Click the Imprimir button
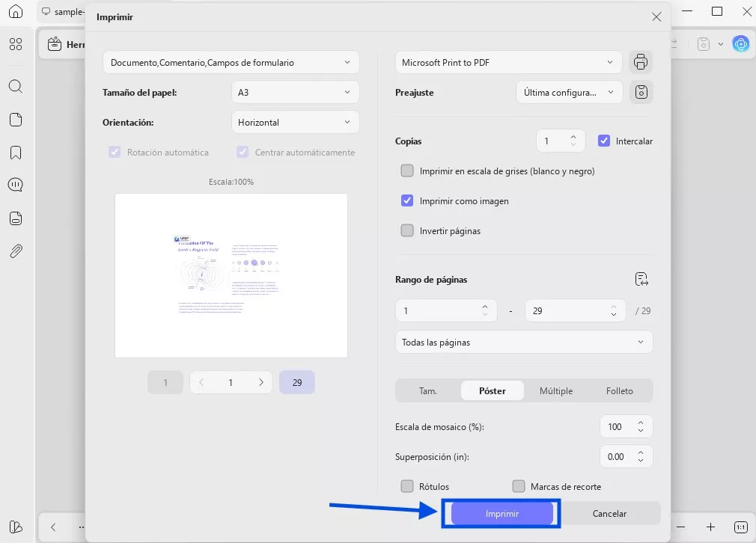 point(502,514)
